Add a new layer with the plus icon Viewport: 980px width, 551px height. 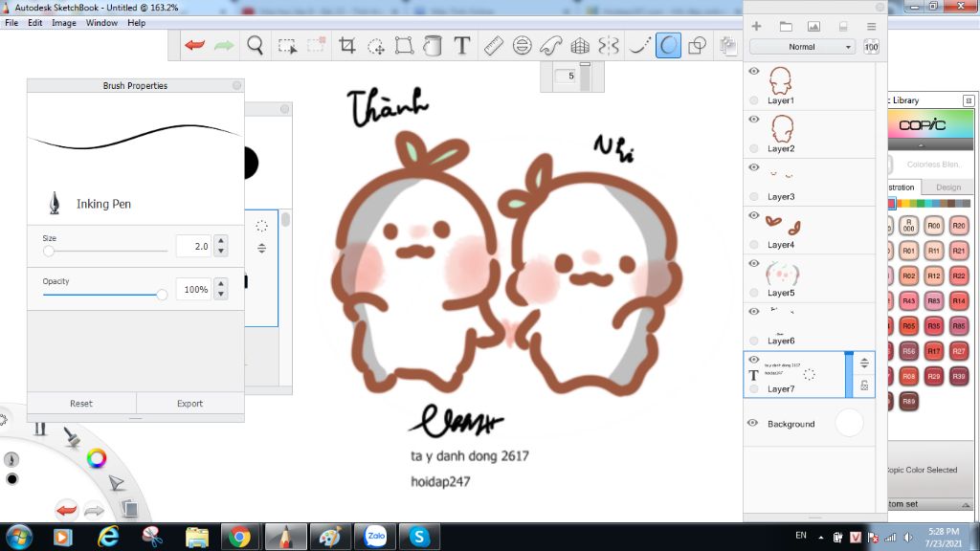(x=756, y=26)
